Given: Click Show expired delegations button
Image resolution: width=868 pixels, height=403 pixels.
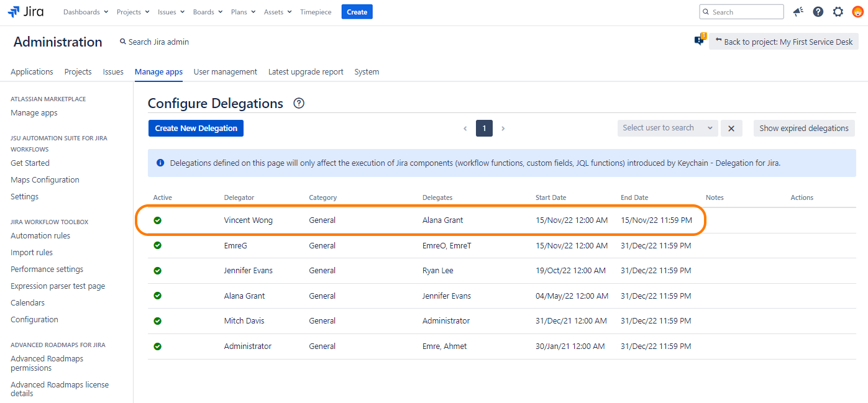Looking at the screenshot, I should click(x=803, y=129).
